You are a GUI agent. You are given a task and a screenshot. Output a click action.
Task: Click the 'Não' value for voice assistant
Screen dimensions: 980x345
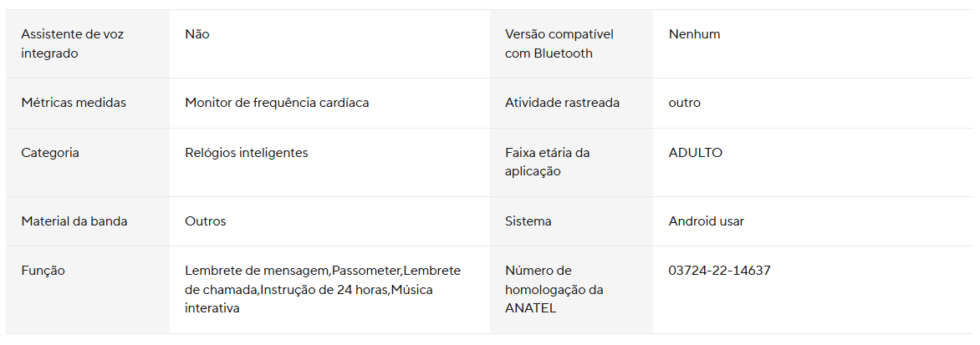(x=197, y=34)
